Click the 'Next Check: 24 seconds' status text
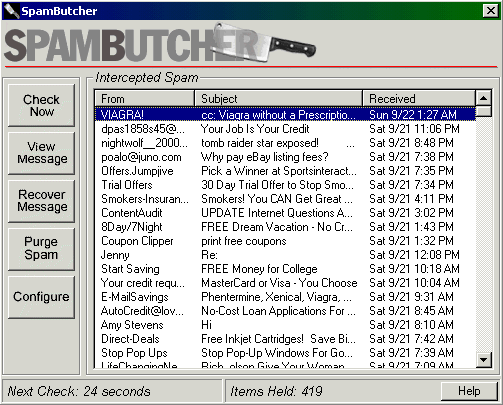Image resolution: width=503 pixels, height=405 pixels. coord(79,391)
